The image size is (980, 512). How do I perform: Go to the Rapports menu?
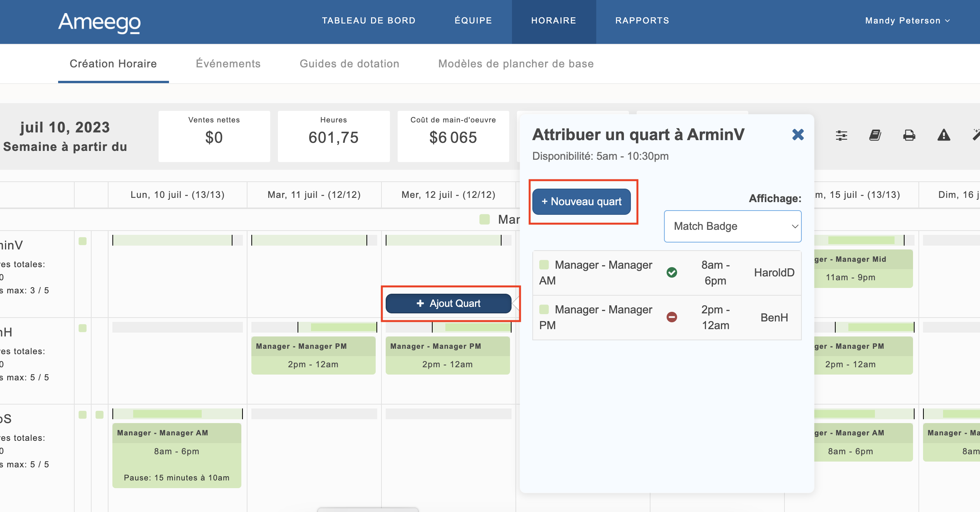click(x=642, y=21)
